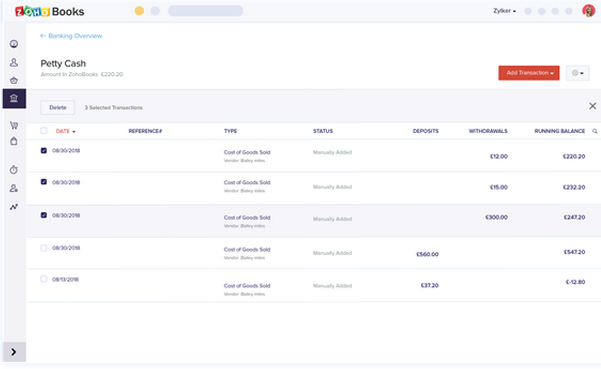The image size is (601, 369).
Task: Click the €560.00 deposit amount
Action: [x=427, y=254]
